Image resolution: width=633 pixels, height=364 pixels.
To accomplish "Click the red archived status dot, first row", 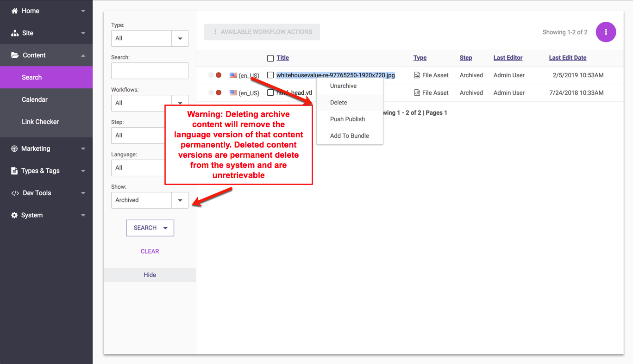I will 219,75.
